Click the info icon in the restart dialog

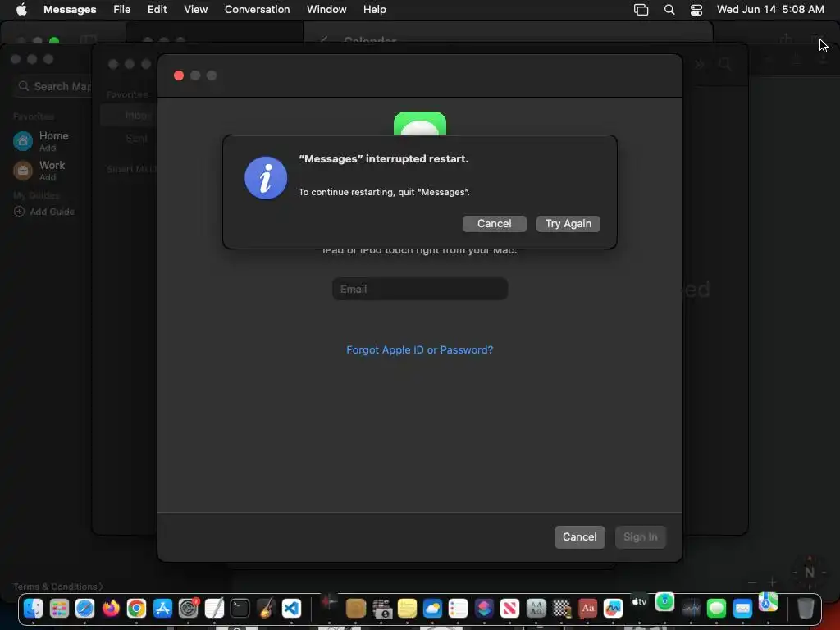[266, 178]
